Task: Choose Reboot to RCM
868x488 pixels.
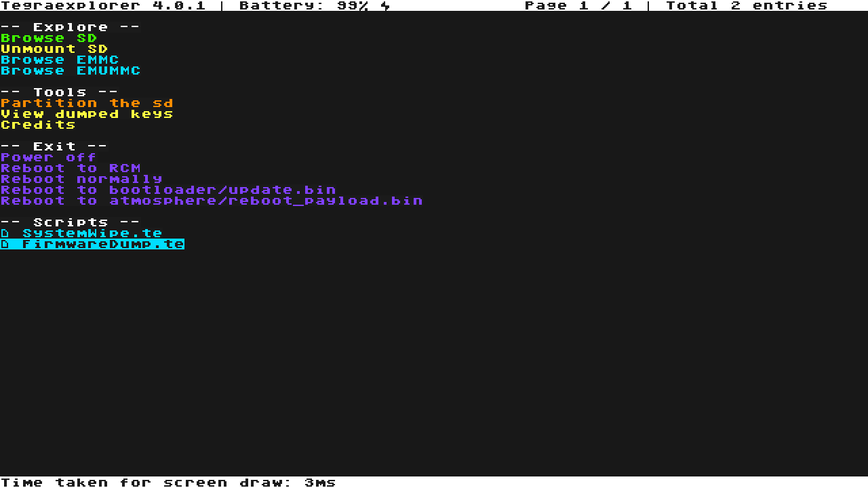Action: click(x=71, y=168)
